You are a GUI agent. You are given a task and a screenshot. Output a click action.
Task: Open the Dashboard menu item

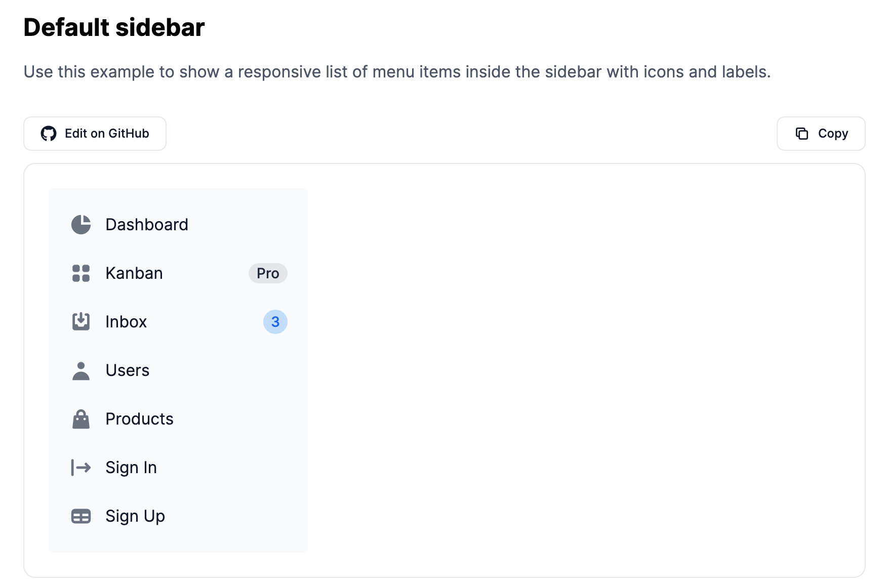pyautogui.click(x=147, y=225)
